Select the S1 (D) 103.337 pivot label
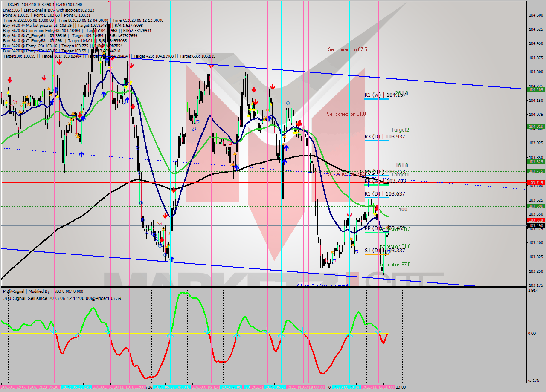 click(x=384, y=251)
